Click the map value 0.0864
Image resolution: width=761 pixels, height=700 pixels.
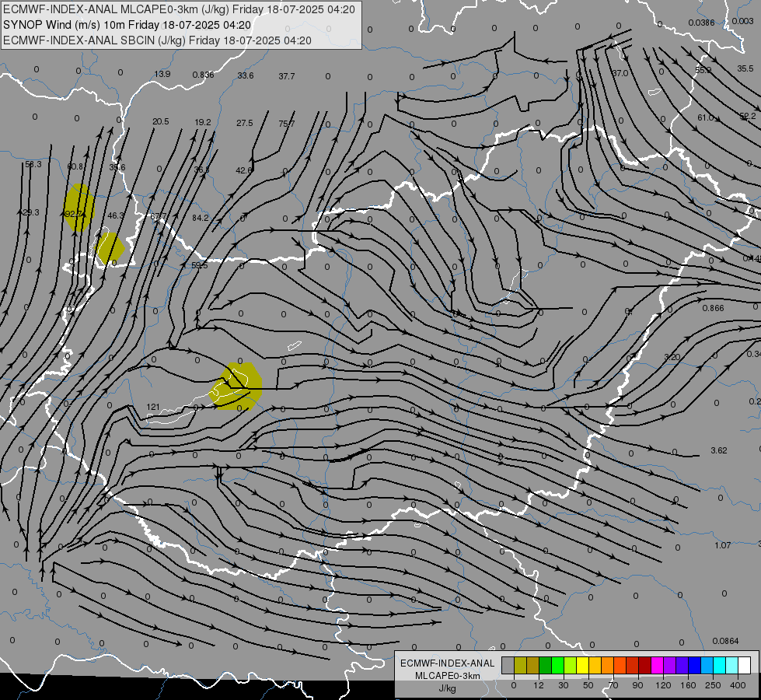point(725,641)
